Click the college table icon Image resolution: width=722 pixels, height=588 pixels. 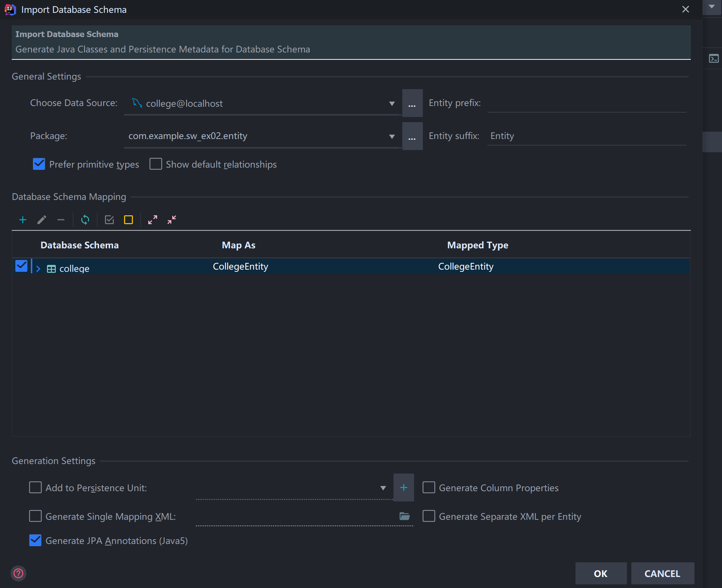coord(51,269)
